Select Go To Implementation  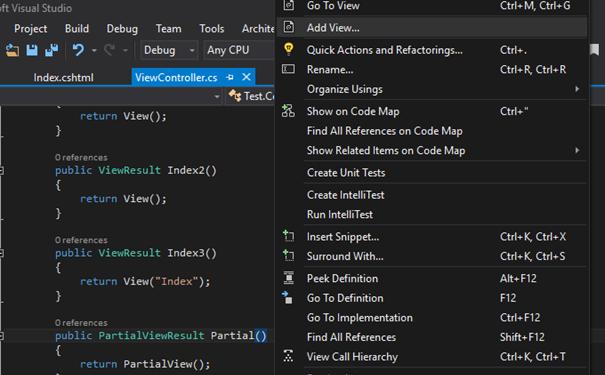[x=432, y=318]
